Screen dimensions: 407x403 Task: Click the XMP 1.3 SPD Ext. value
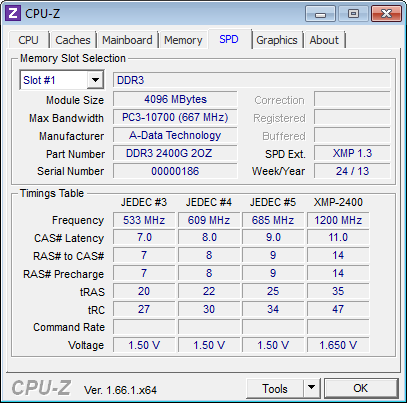(352, 153)
